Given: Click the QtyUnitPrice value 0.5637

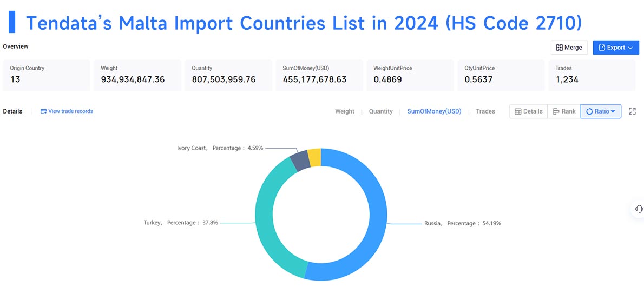Looking at the screenshot, I should point(478,79).
